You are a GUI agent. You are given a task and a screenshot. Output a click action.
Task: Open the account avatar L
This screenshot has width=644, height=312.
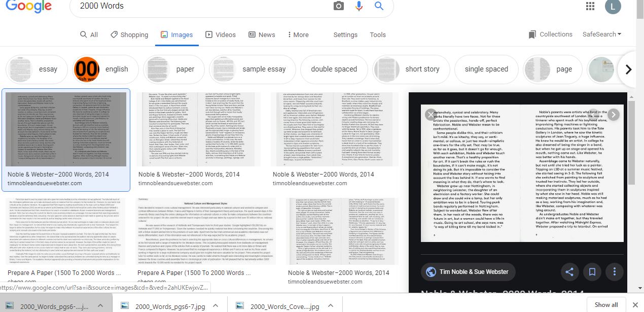pos(613,7)
